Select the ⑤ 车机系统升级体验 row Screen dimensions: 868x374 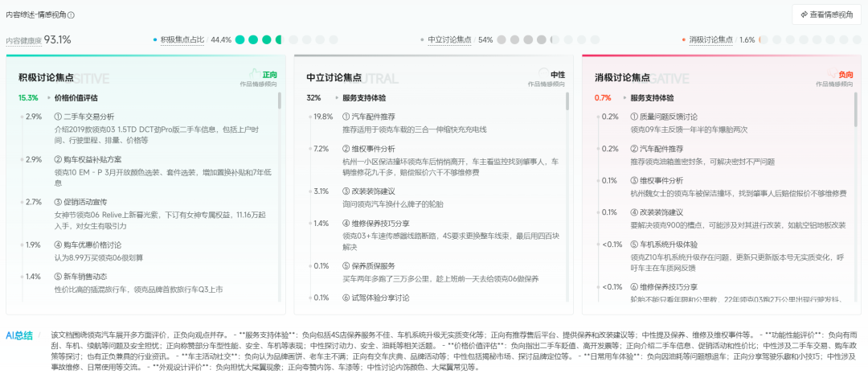(x=663, y=245)
